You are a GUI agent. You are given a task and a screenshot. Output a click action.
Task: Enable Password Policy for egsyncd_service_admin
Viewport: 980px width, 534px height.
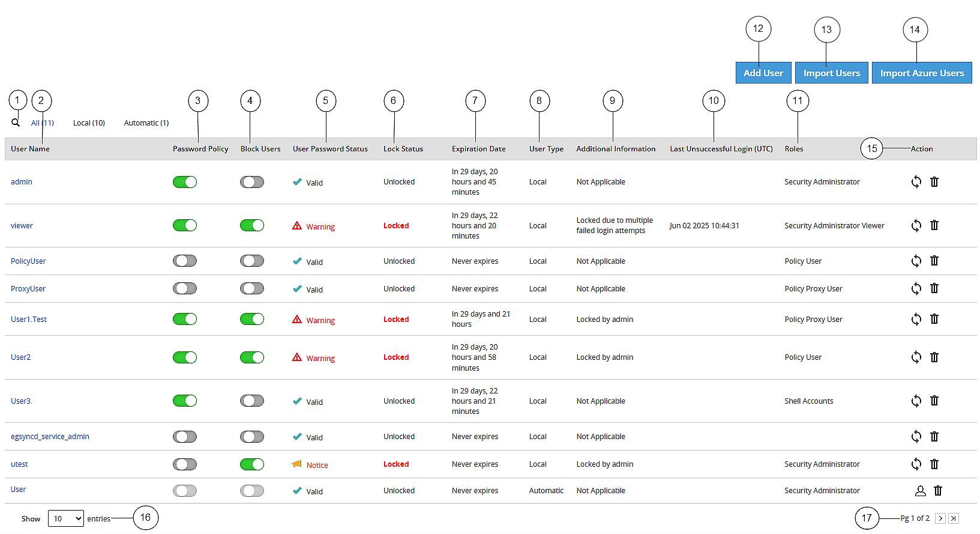point(185,437)
